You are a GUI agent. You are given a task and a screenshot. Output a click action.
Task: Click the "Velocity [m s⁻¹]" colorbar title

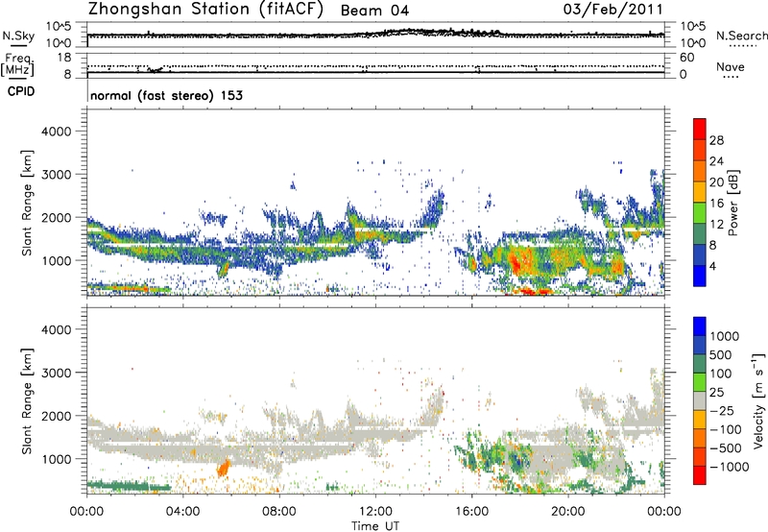(758, 400)
